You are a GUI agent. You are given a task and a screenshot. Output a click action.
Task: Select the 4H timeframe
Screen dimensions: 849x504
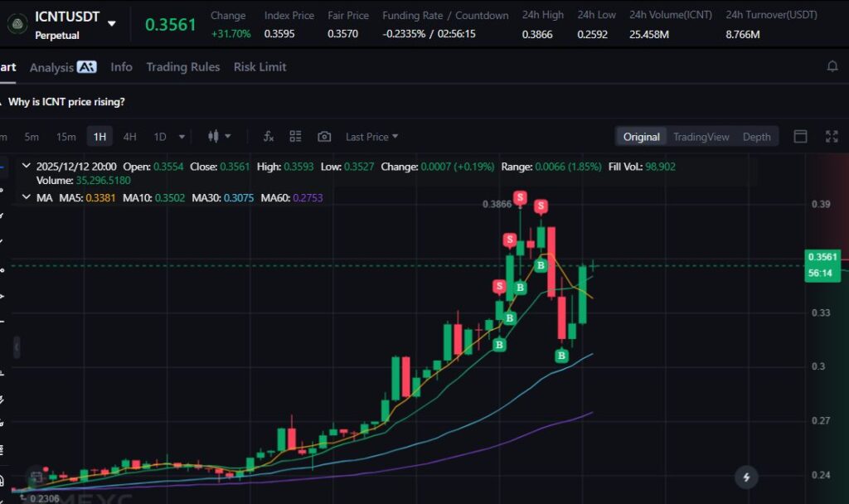coord(129,137)
